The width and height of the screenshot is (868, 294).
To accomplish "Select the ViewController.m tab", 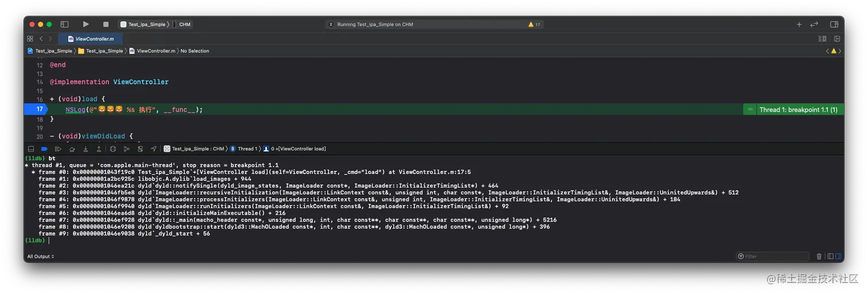I will pos(90,39).
